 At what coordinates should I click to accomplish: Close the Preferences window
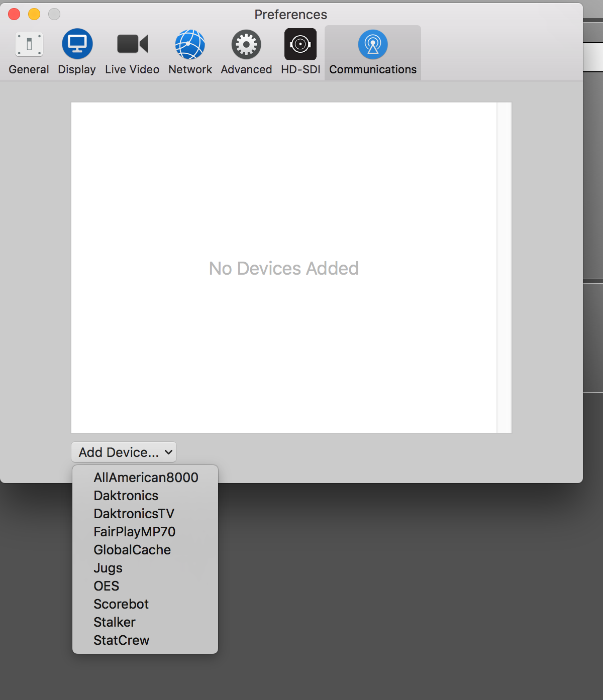[x=14, y=14]
